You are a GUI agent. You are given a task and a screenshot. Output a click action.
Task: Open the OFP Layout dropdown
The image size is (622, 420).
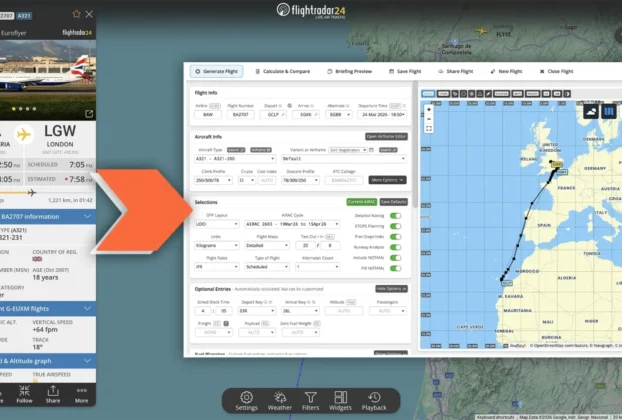click(x=216, y=226)
